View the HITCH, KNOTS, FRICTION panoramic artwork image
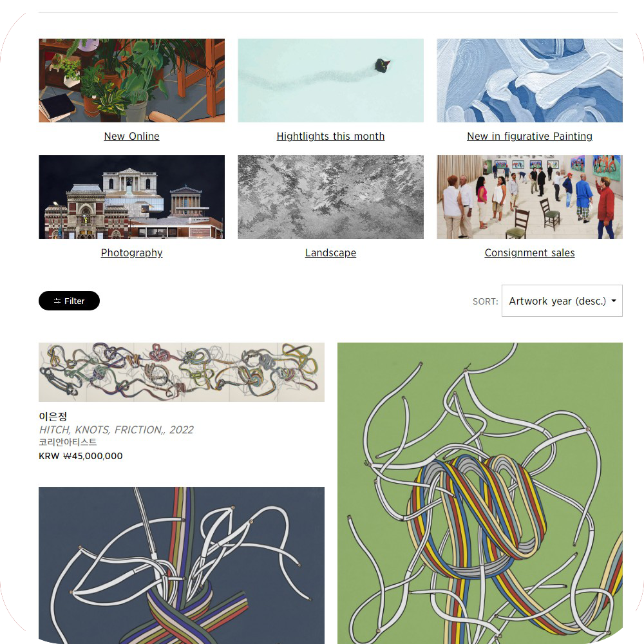Image resolution: width=644 pixels, height=644 pixels. click(x=182, y=372)
